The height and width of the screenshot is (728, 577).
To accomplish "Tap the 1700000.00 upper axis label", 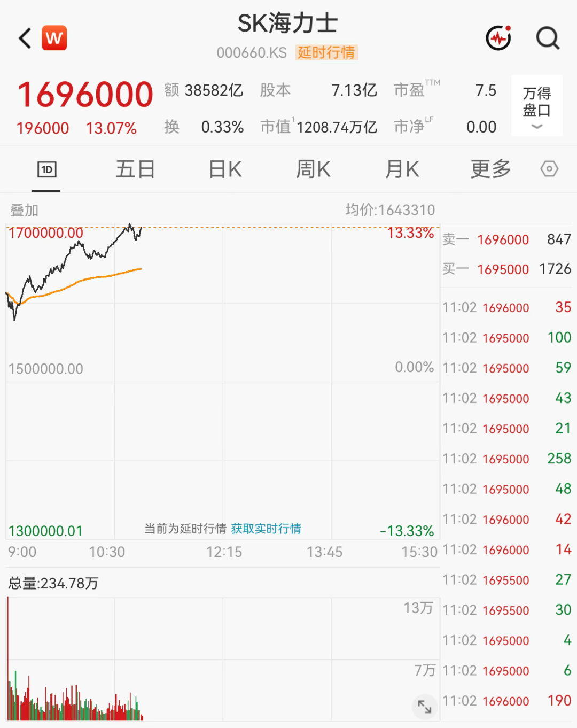I will (46, 233).
